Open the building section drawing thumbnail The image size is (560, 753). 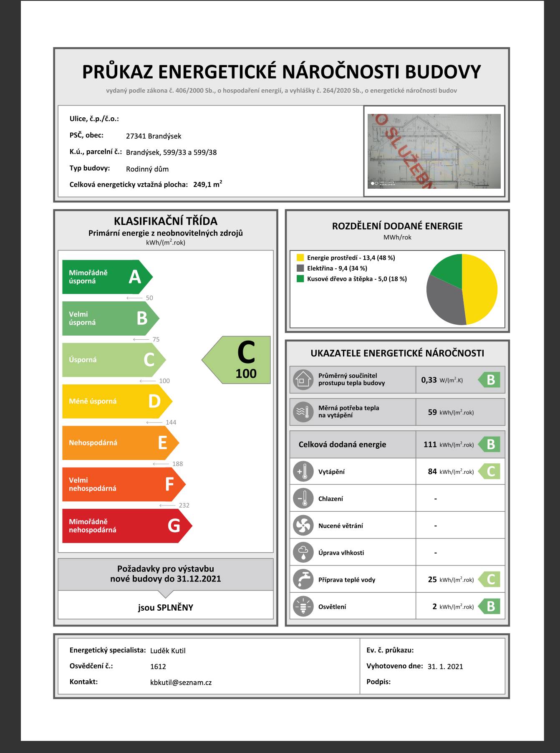coord(434,151)
